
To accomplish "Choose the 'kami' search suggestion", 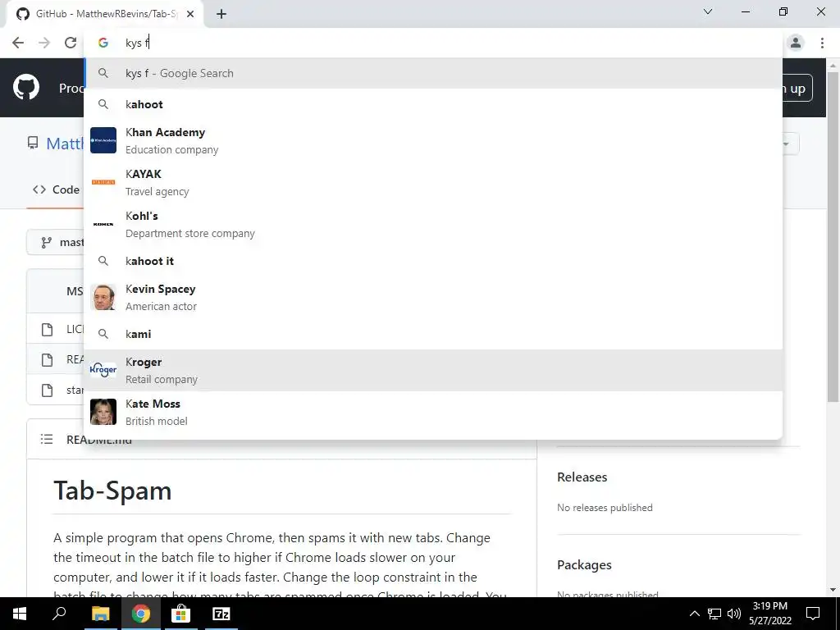I will 433,335.
